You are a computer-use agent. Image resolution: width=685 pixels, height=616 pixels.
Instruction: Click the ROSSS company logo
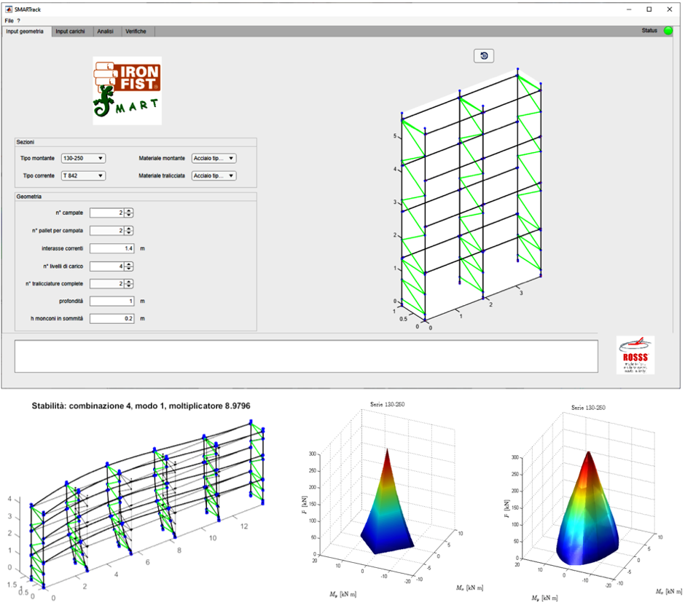tap(635, 355)
